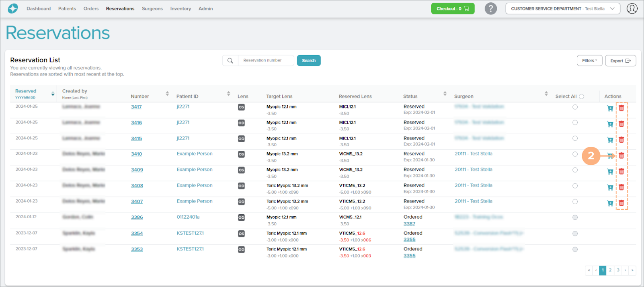Click the Reservation number search field
Viewport: 644px width, 287px height.
point(265,61)
